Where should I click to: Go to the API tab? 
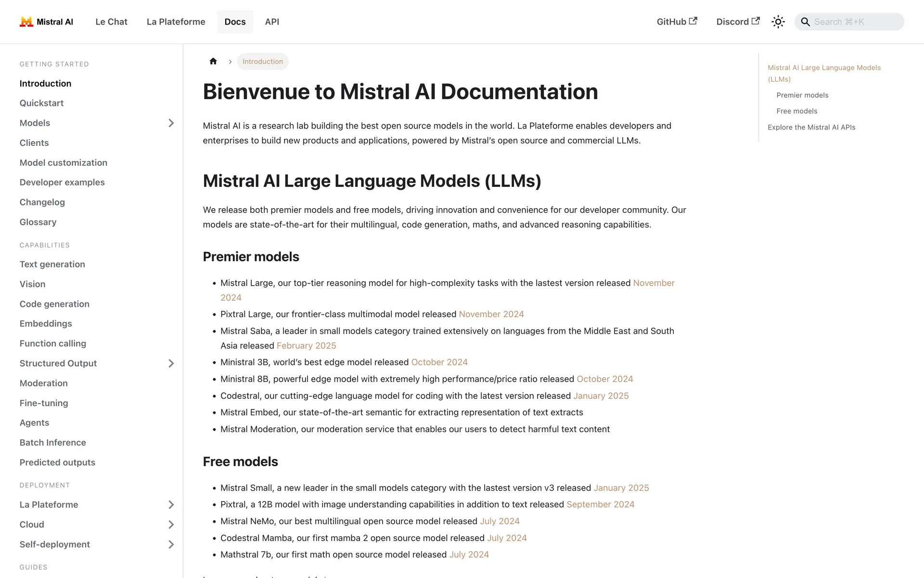[272, 22]
